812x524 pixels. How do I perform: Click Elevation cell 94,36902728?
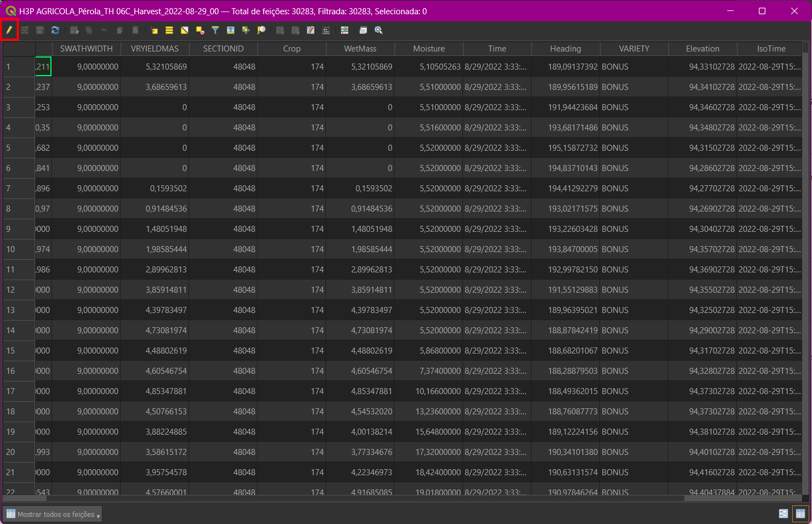point(703,270)
